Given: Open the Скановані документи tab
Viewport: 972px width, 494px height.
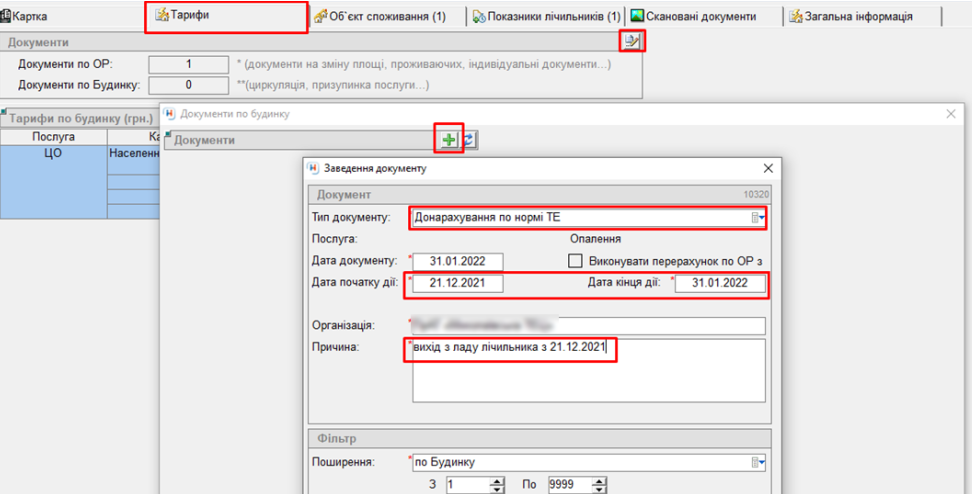Looking at the screenshot, I should [698, 16].
